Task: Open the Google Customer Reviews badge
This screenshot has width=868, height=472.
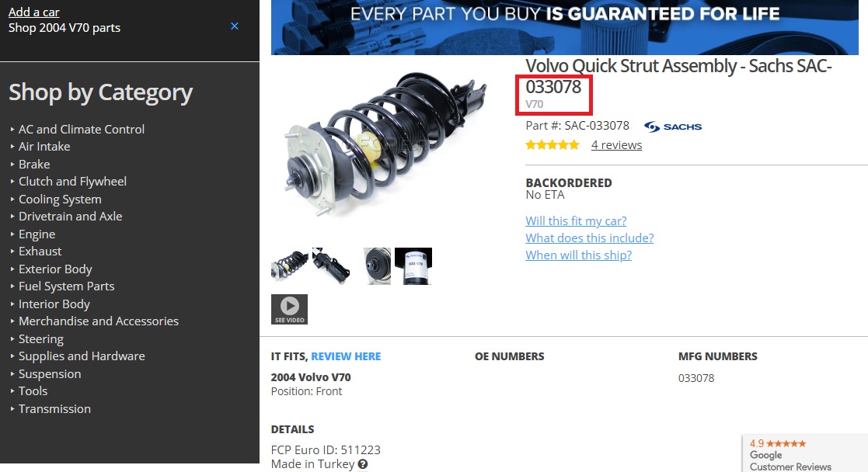Action: click(805, 453)
